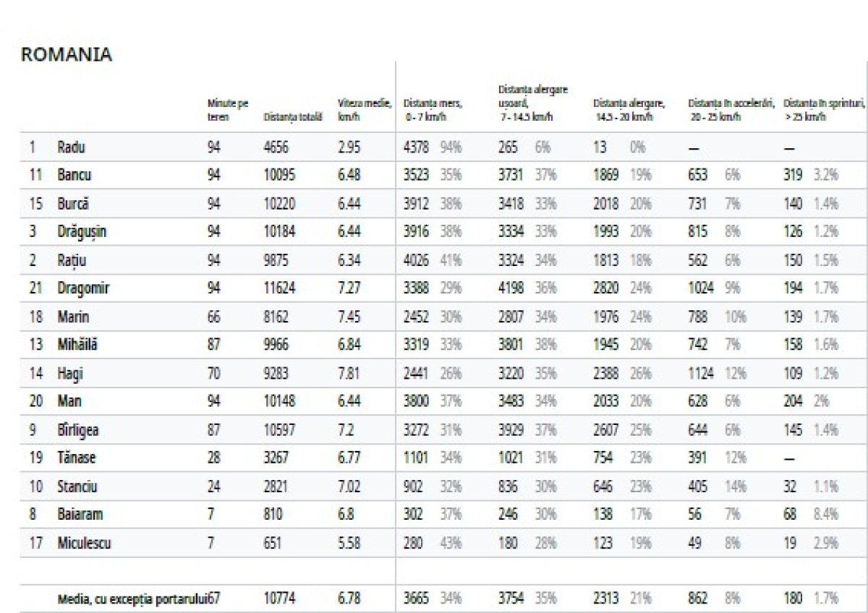Select player name Radu

point(71,147)
